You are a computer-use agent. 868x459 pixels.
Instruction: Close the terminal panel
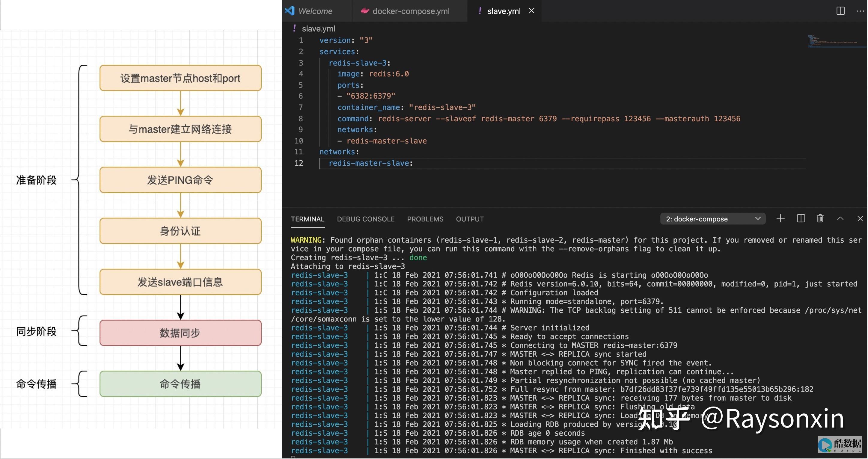tap(860, 218)
